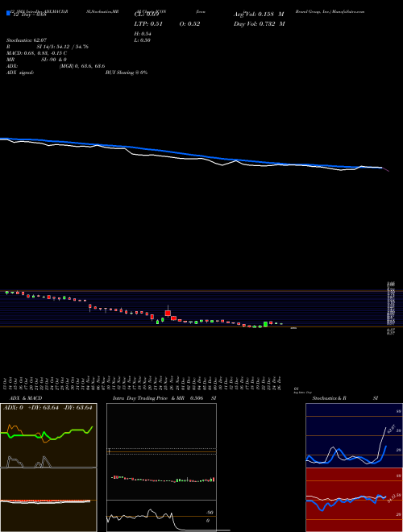Image resolution: width=403 pixels, height=532 pixels.
Task: Open the ManafaSutra.com watermark link
Action: coord(349,11)
